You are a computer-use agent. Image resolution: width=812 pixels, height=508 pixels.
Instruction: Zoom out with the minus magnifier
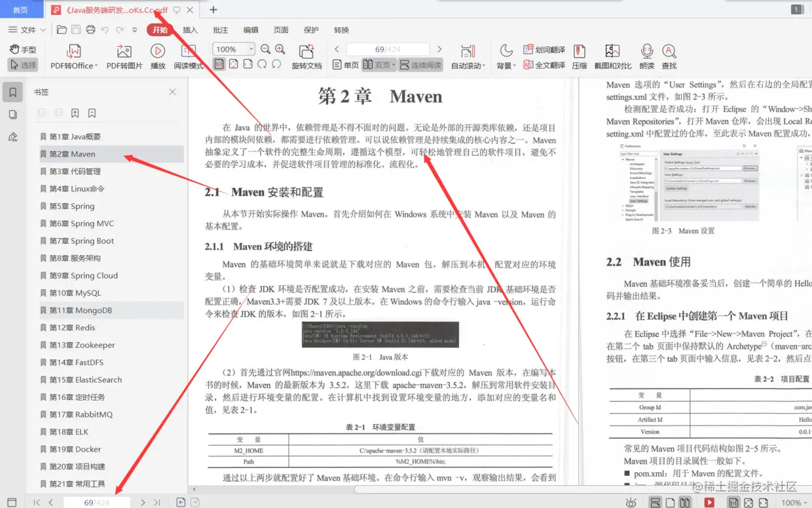tap(265, 49)
